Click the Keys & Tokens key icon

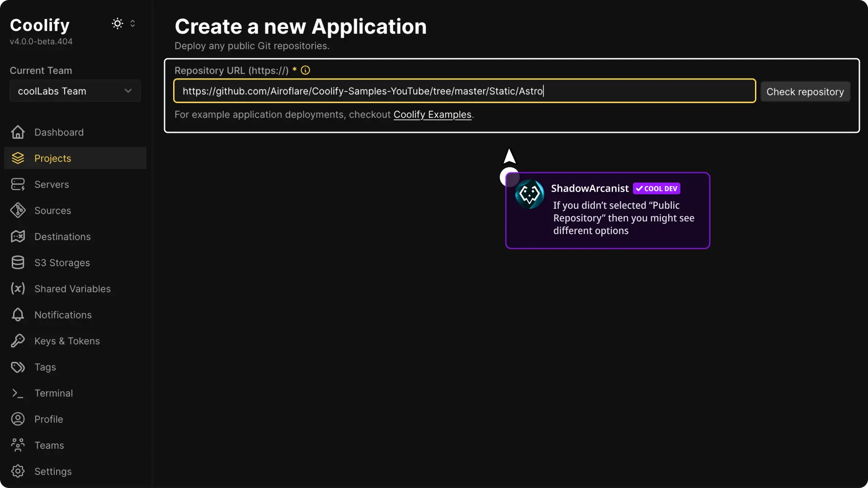[x=17, y=341]
